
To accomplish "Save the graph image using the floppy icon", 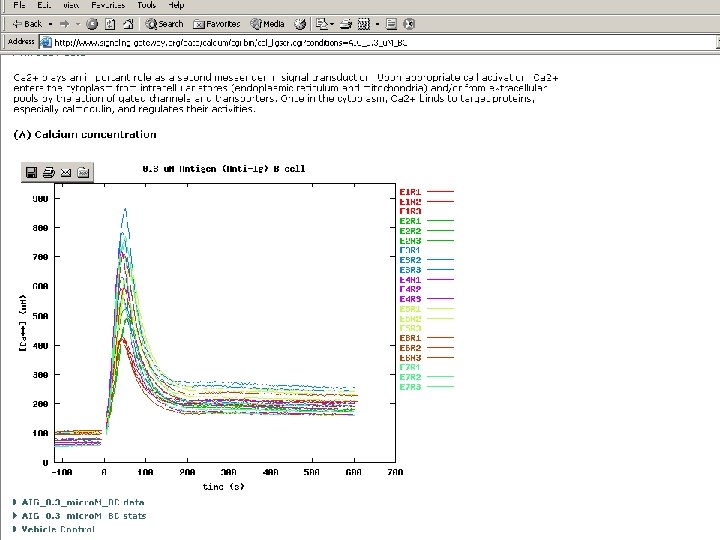I will tap(32, 173).
